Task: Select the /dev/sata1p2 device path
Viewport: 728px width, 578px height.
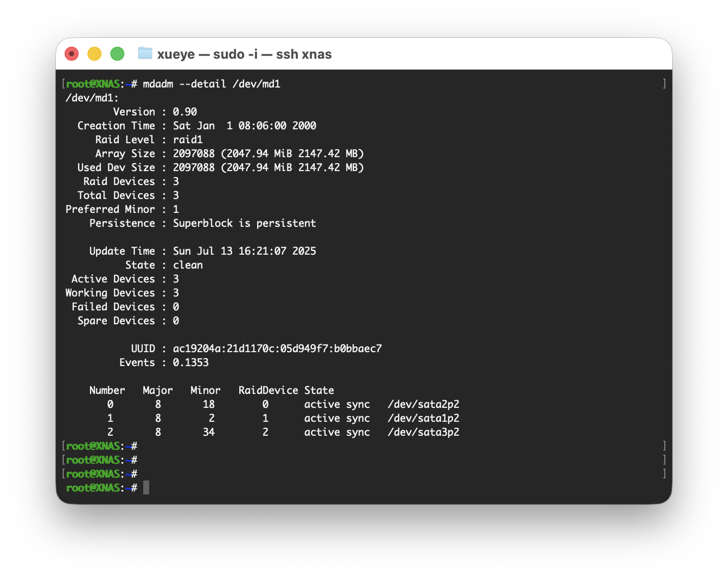Action: pyautogui.click(x=423, y=418)
